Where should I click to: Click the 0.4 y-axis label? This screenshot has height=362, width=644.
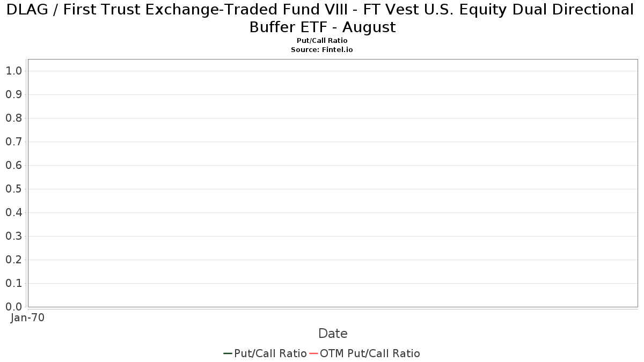[x=13, y=212]
